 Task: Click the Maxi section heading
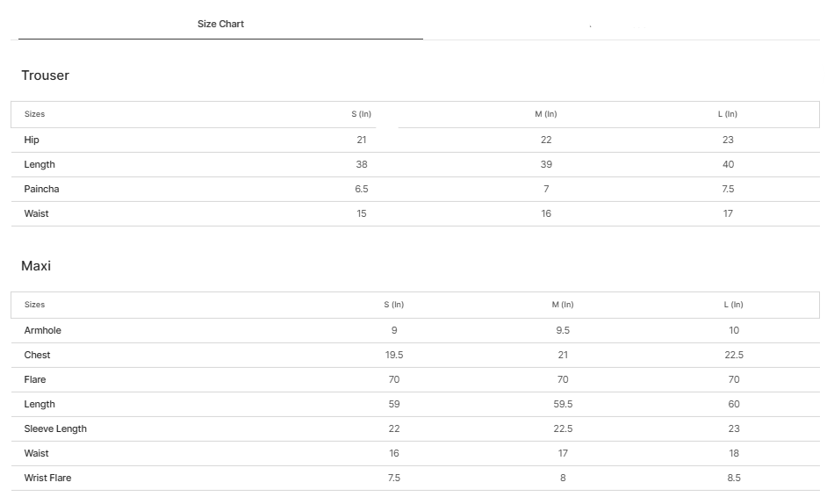pos(36,266)
